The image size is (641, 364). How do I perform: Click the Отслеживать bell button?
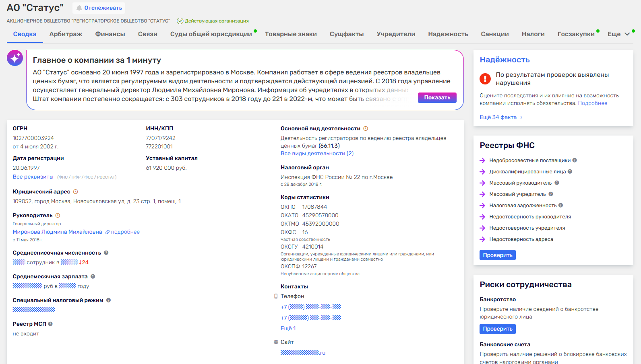pyautogui.click(x=99, y=8)
